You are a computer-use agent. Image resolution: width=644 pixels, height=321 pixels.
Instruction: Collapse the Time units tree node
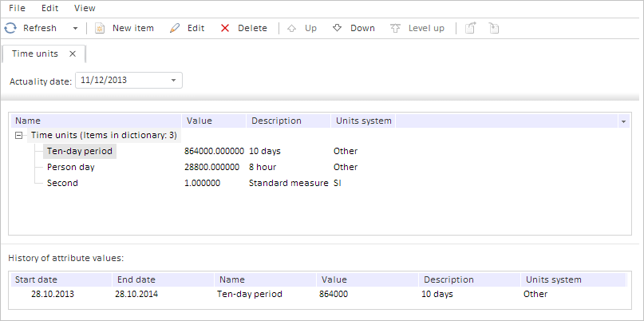pyautogui.click(x=19, y=135)
